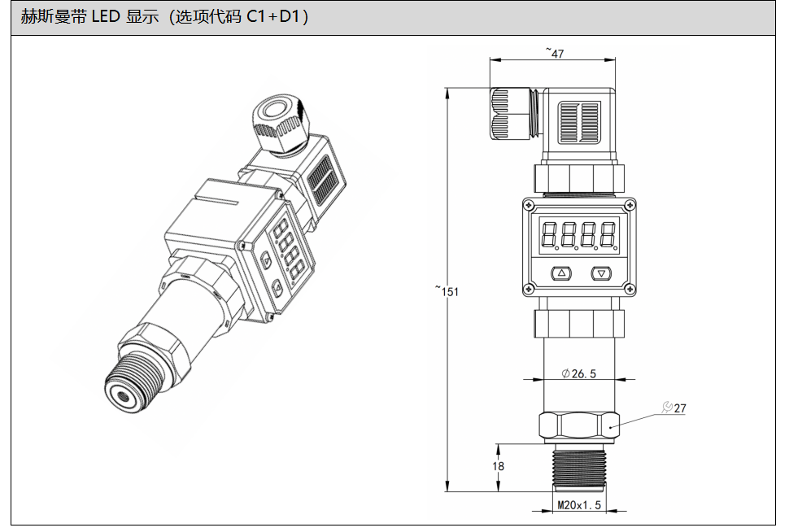Click the threaded pressure port on isometric view
The image size is (789, 532).
pyautogui.click(x=131, y=384)
